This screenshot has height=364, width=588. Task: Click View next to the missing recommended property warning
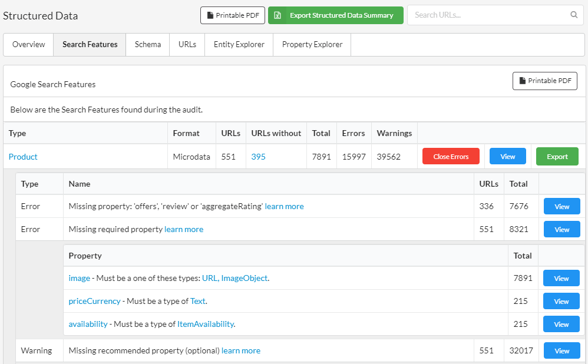click(x=561, y=350)
